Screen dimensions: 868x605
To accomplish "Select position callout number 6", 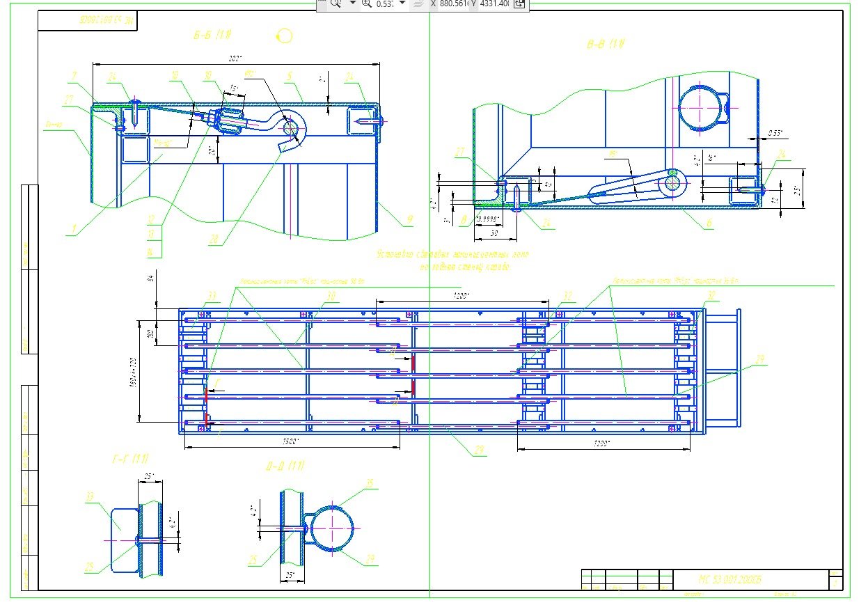I will (709, 223).
